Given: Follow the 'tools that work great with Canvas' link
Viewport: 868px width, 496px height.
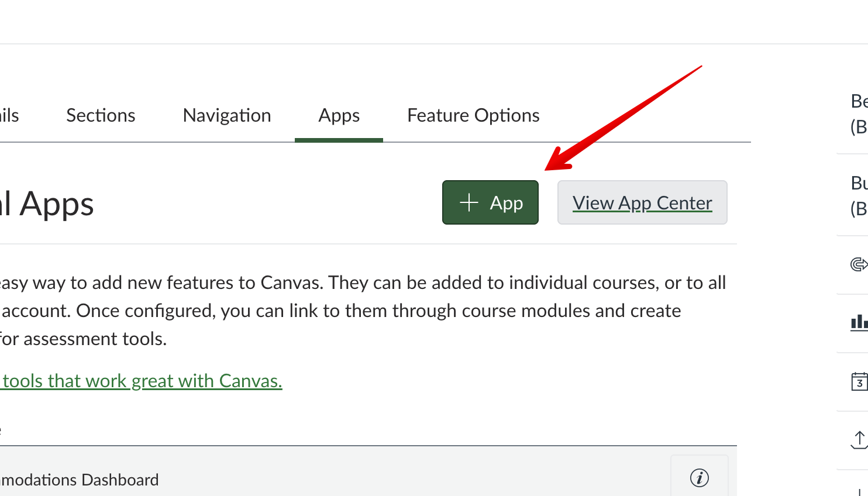Looking at the screenshot, I should [x=142, y=381].
